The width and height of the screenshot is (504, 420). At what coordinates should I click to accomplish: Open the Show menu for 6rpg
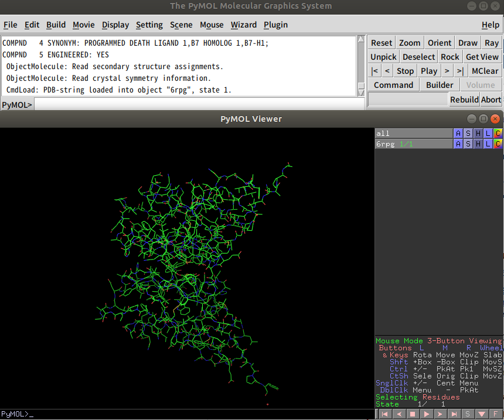point(468,144)
